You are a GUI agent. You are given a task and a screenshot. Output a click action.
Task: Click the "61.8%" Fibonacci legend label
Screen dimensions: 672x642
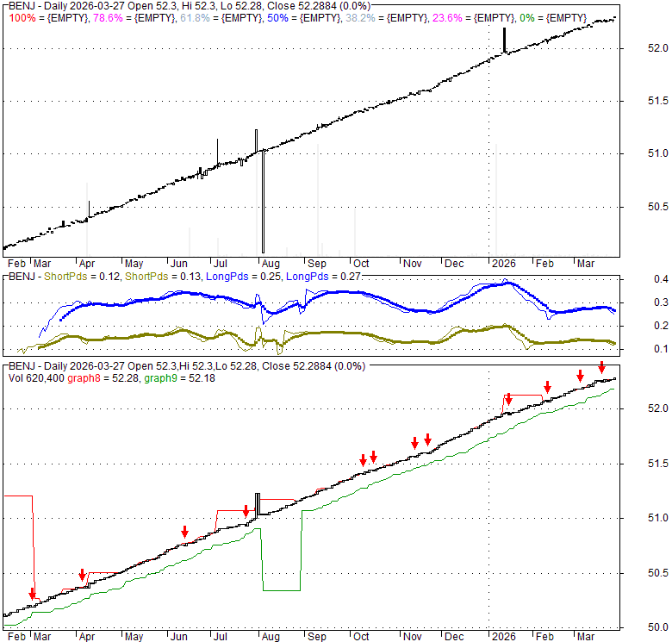pyautogui.click(x=195, y=18)
